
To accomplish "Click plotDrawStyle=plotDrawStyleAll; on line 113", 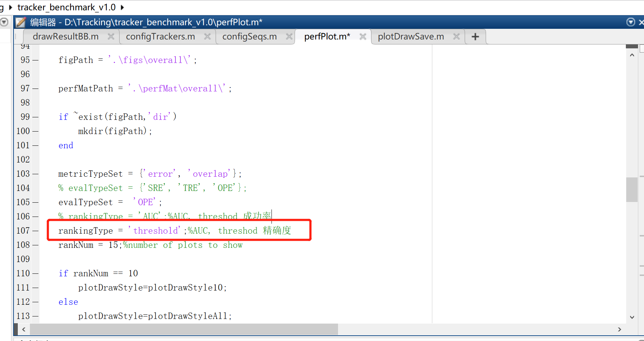I will pos(155,316).
